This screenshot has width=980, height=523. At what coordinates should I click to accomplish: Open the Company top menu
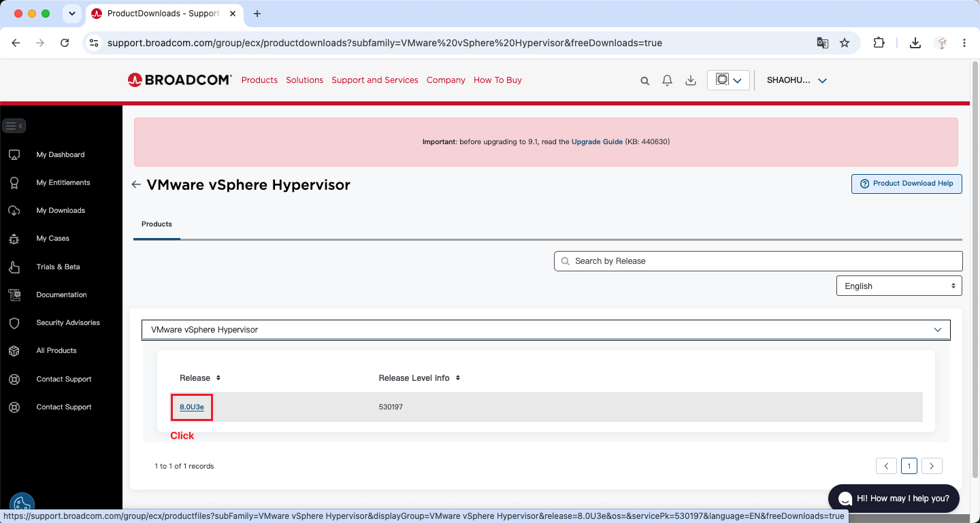pos(446,80)
